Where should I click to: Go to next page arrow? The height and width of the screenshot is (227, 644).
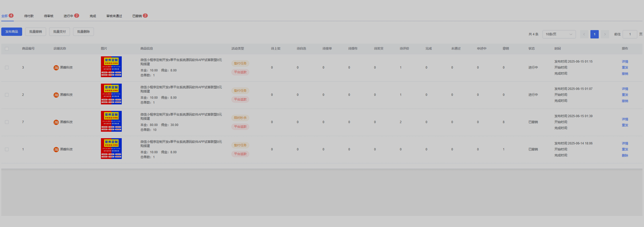click(605, 34)
